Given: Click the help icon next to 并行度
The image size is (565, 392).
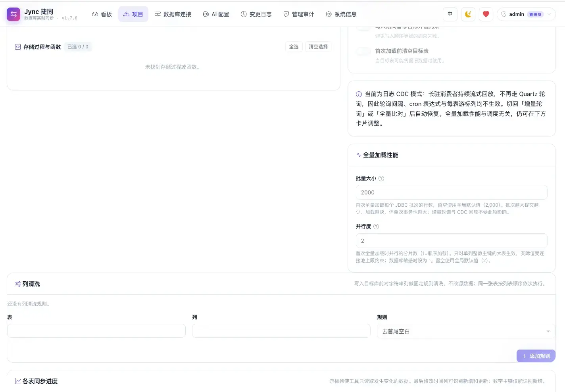Looking at the screenshot, I should 376,227.
